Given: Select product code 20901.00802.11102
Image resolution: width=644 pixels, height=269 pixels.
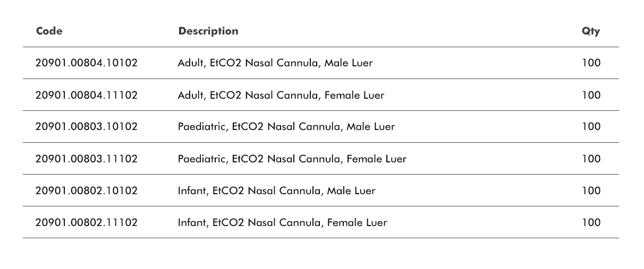Looking at the screenshot, I should tap(87, 223).
